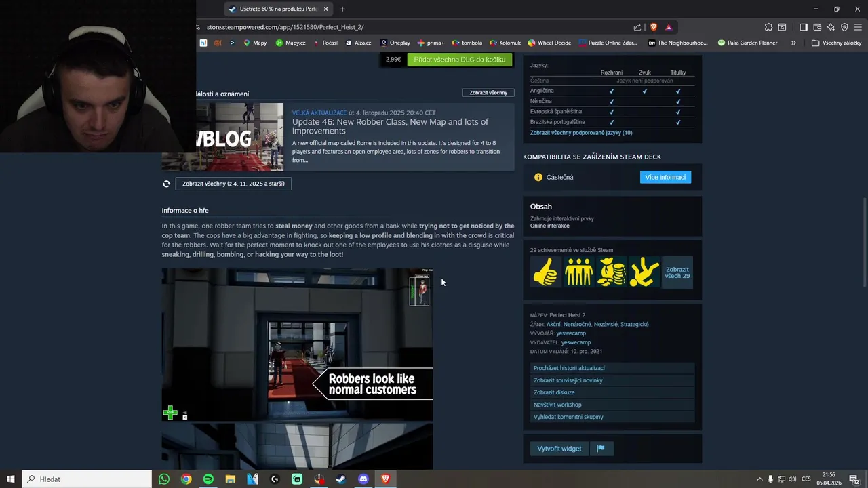Screen dimensions: 868x488
Task: Open the browser extensions puzzle icon
Action: click(x=768, y=27)
